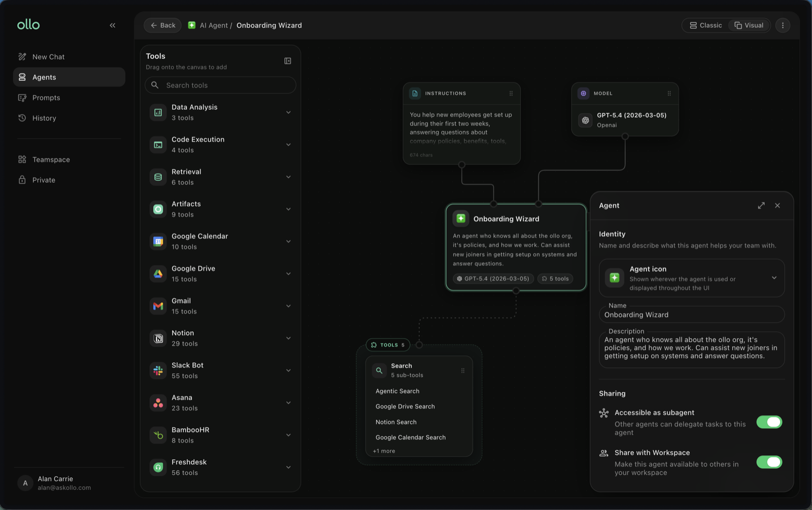812x510 pixels.
Task: Open the Agent icon dropdown
Action: [774, 278]
